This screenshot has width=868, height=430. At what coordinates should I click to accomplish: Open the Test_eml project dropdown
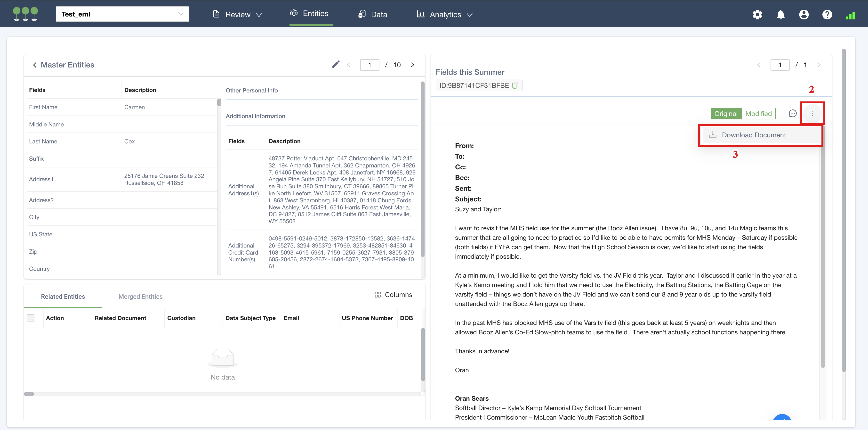[122, 14]
